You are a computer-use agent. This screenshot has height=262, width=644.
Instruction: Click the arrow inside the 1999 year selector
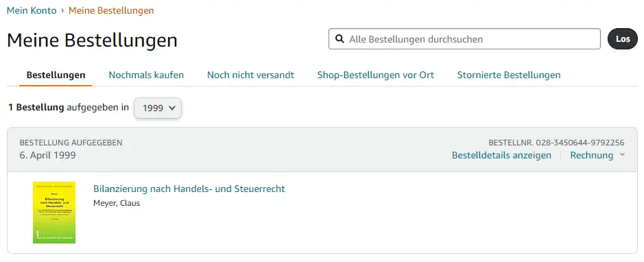(172, 108)
